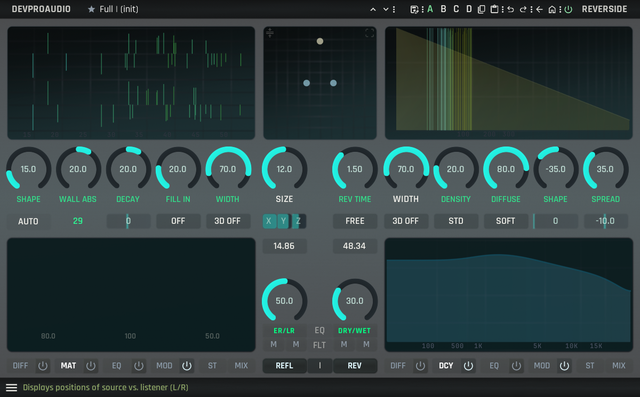
Task: Click the 14.86 value field
Action: pyautogui.click(x=284, y=246)
